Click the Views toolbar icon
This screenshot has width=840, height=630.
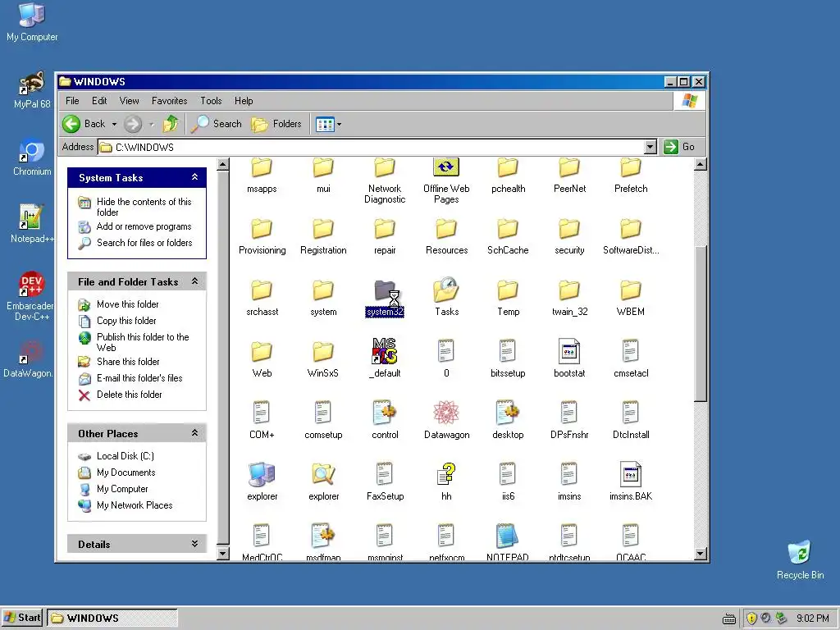325,125
